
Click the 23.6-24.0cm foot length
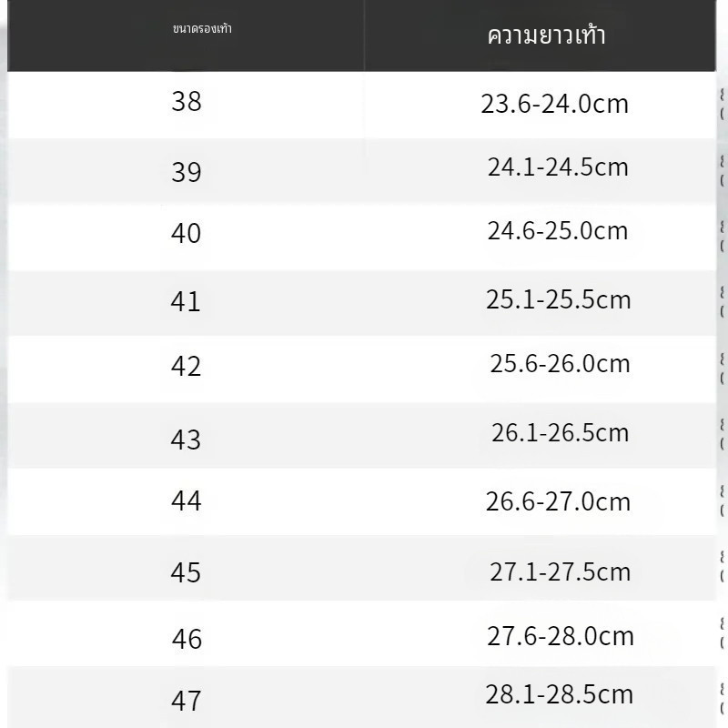[555, 104]
